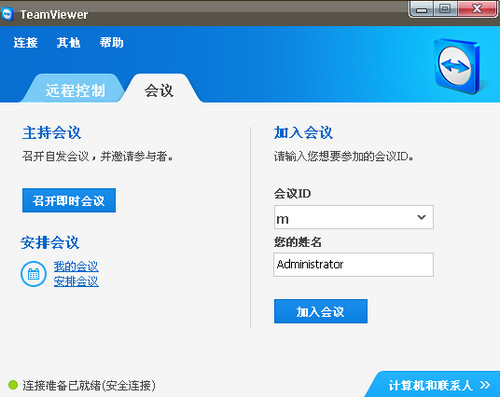Click the double chevron beside 计算机和联系人

(x=485, y=385)
